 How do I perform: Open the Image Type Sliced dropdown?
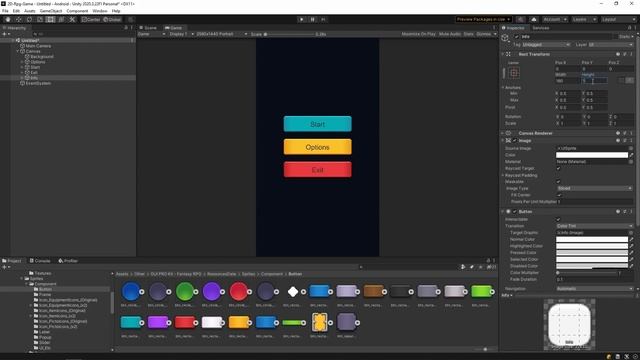pyautogui.click(x=594, y=189)
